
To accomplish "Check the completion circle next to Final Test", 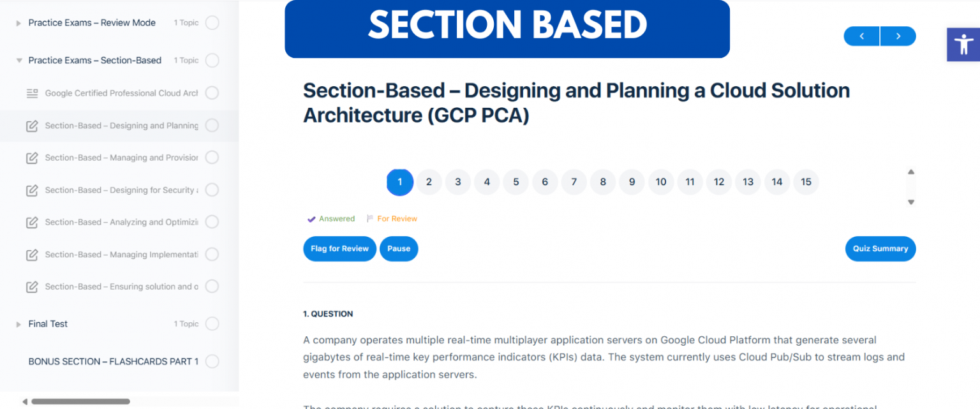I will (x=211, y=323).
